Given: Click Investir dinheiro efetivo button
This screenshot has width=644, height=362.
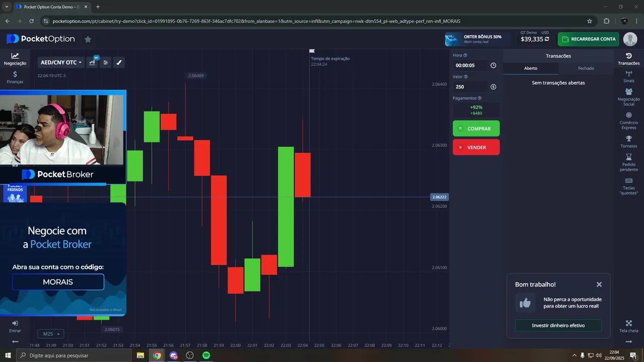Looking at the screenshot, I should (x=558, y=325).
